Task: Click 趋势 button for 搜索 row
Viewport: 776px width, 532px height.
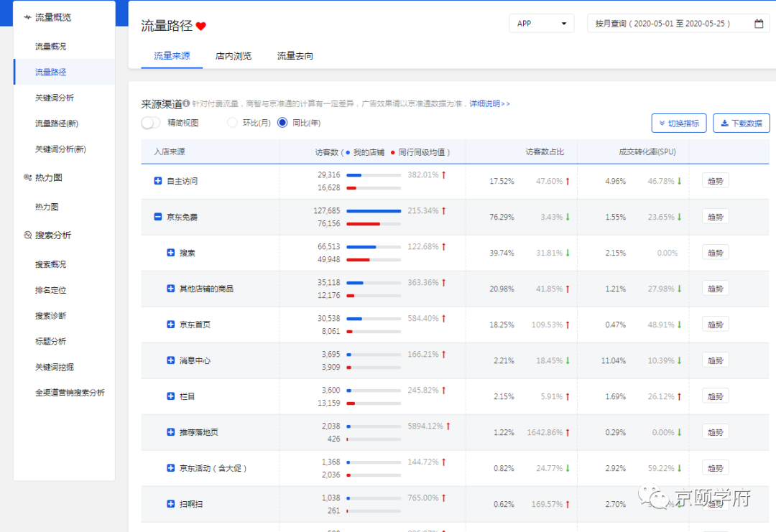Action: click(715, 253)
